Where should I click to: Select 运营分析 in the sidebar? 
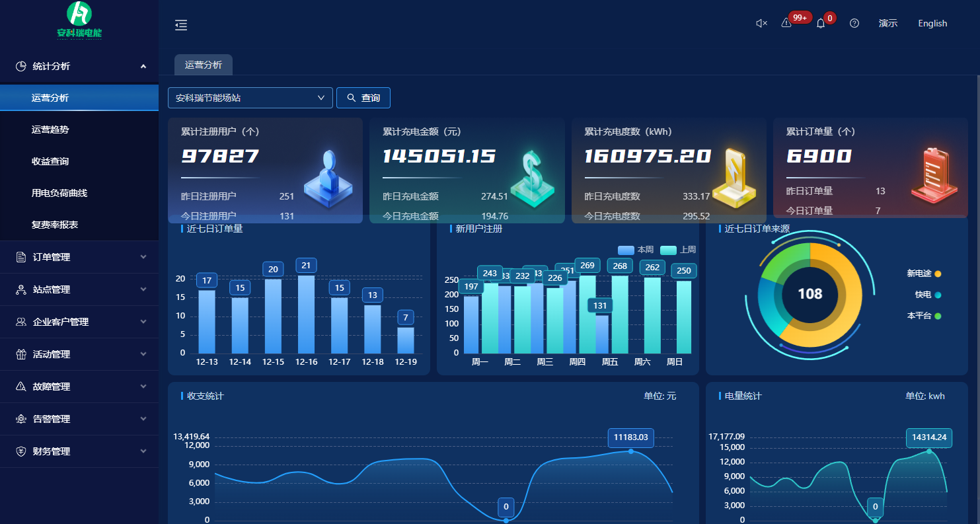(x=79, y=98)
